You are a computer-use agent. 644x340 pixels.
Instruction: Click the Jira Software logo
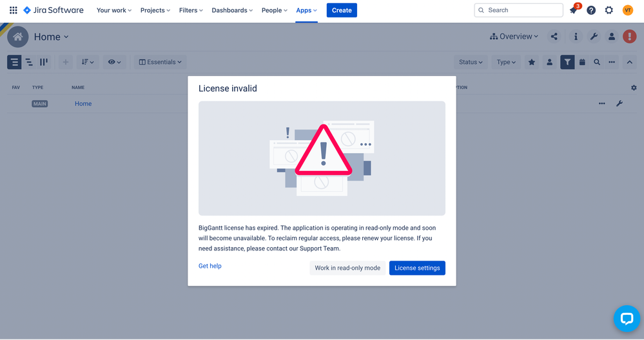54,10
